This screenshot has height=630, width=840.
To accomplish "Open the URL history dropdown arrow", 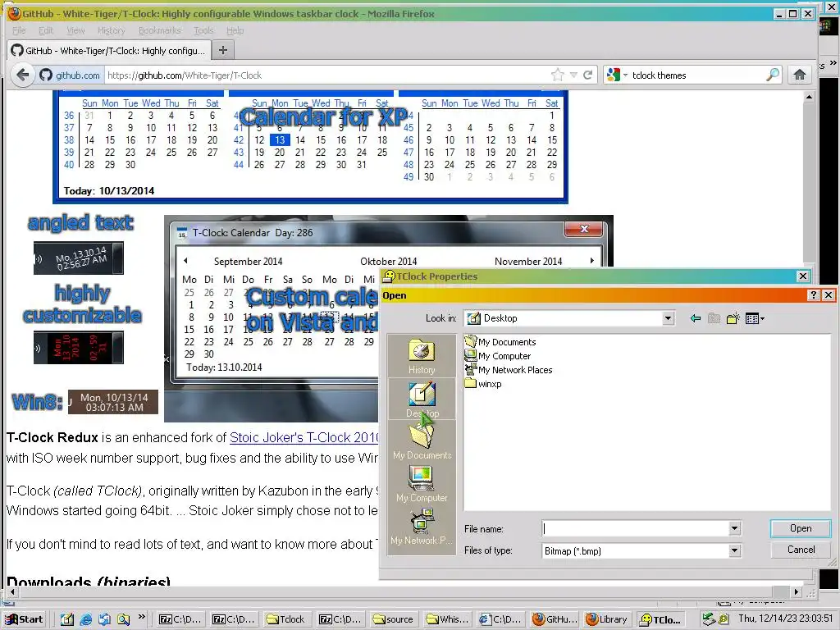I will [573, 75].
